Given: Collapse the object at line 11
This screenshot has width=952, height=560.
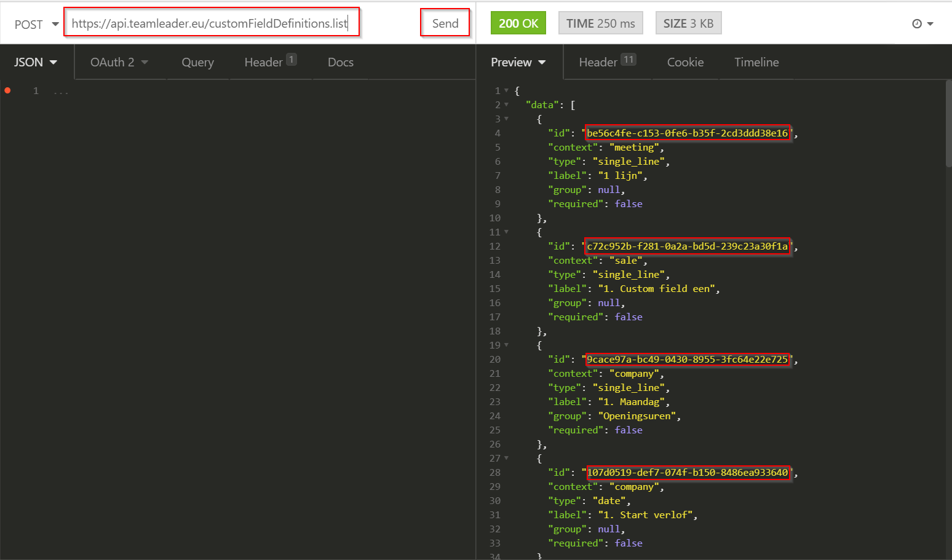Looking at the screenshot, I should (507, 232).
